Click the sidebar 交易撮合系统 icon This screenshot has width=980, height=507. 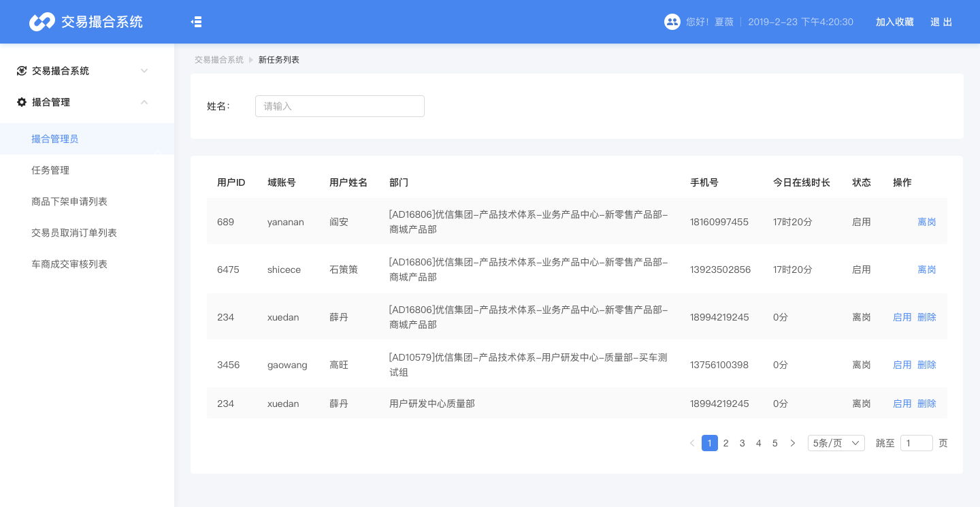coord(22,71)
